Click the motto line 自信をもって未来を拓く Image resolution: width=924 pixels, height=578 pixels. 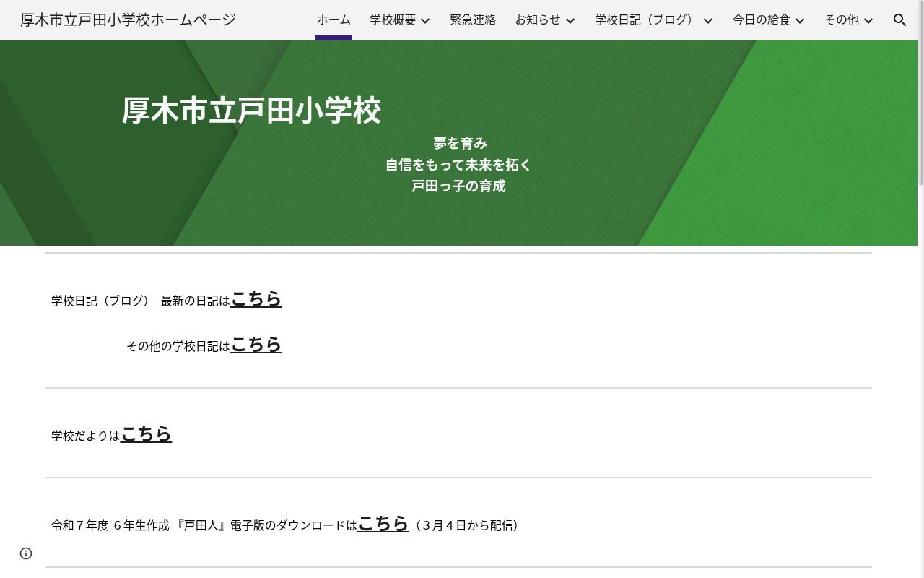pyautogui.click(x=458, y=165)
